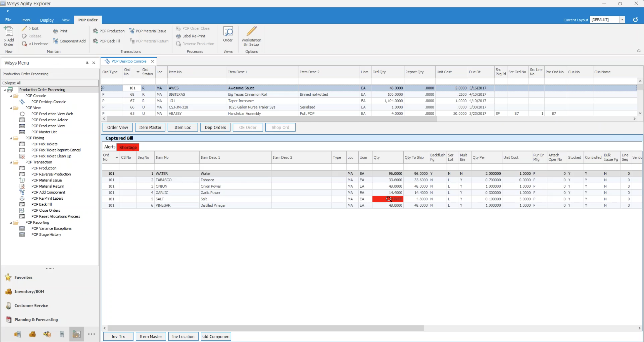The width and height of the screenshot is (644, 342).
Task: Open POP Back Fill from ribbon
Action: [107, 41]
